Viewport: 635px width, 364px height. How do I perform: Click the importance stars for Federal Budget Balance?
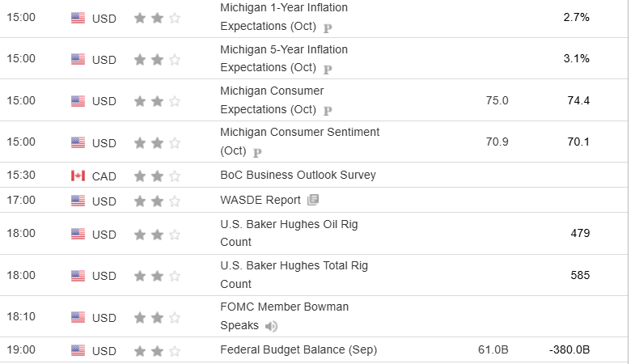tap(157, 350)
